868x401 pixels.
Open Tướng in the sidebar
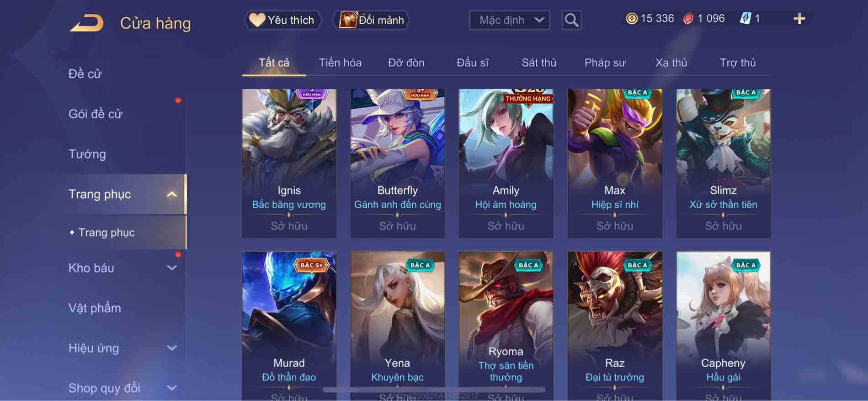pos(87,154)
